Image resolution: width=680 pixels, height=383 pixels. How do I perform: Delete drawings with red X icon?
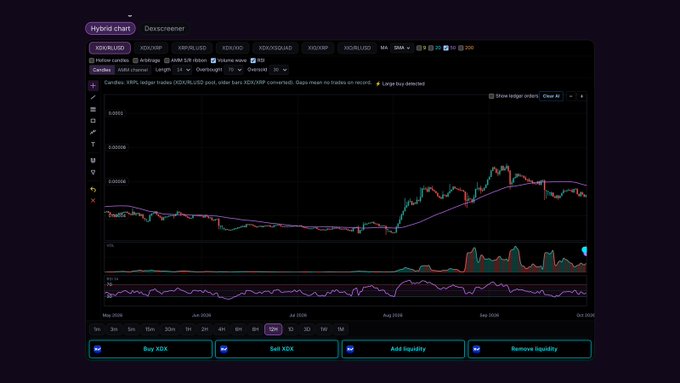(93, 200)
